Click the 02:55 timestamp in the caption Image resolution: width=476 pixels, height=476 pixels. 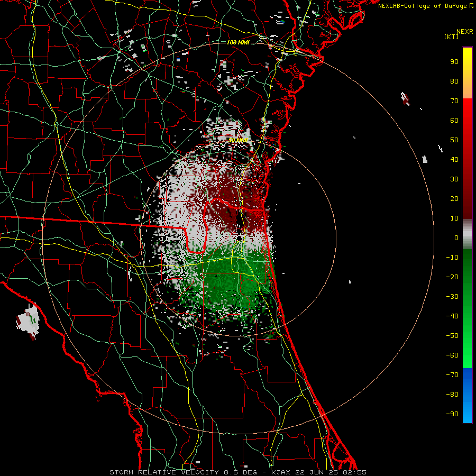[x=355, y=472]
